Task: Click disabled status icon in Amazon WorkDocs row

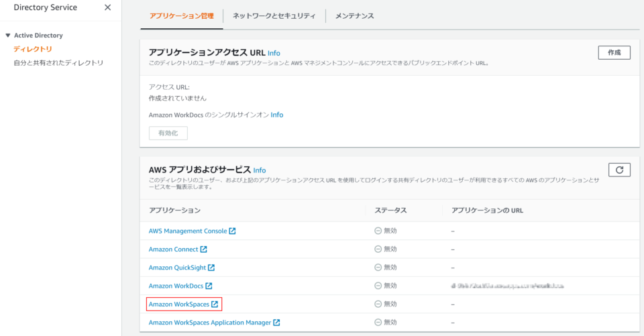Action: coord(378,286)
